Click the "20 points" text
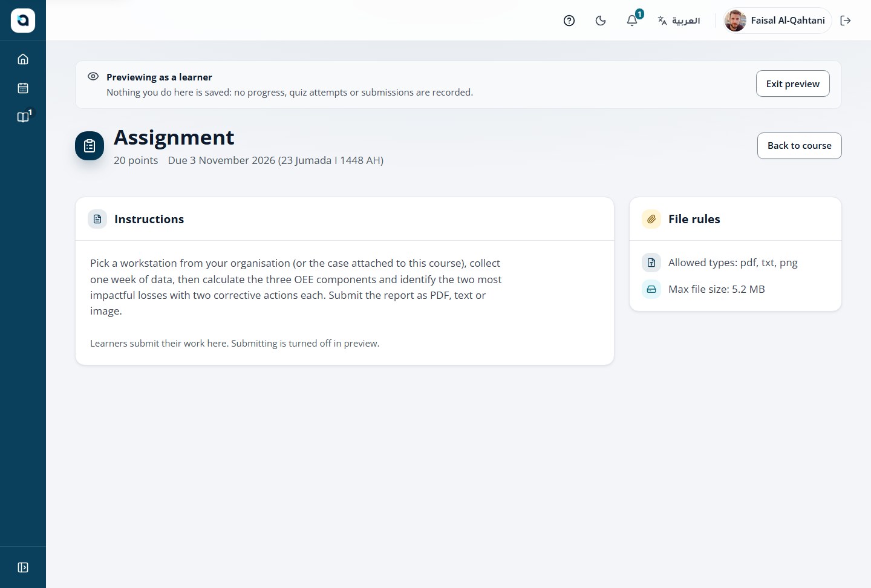The width and height of the screenshot is (871, 588). [136, 160]
